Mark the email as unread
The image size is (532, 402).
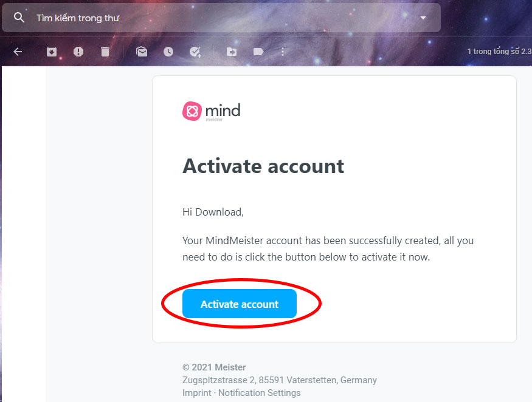pos(142,52)
